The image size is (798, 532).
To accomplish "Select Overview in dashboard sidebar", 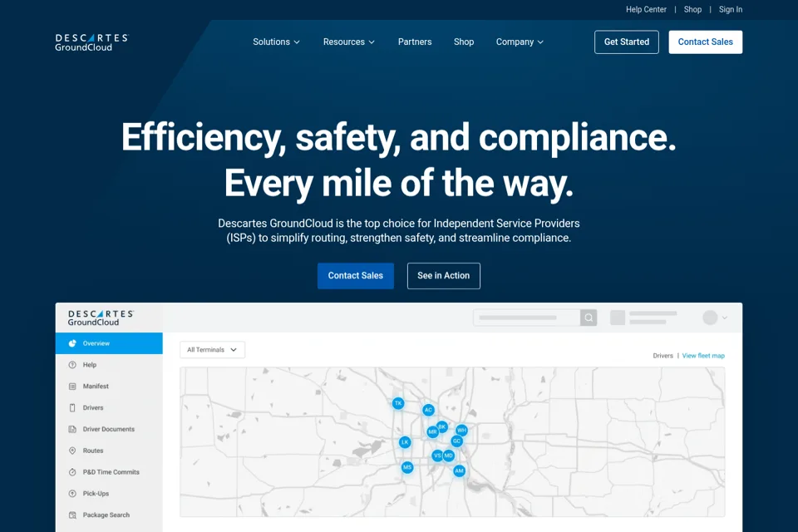I will tap(109, 343).
